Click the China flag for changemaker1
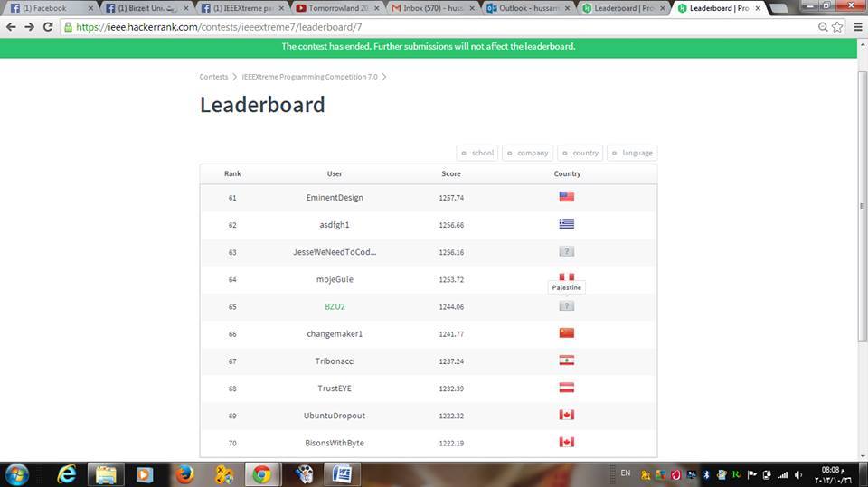This screenshot has width=868, height=487. pos(567,333)
